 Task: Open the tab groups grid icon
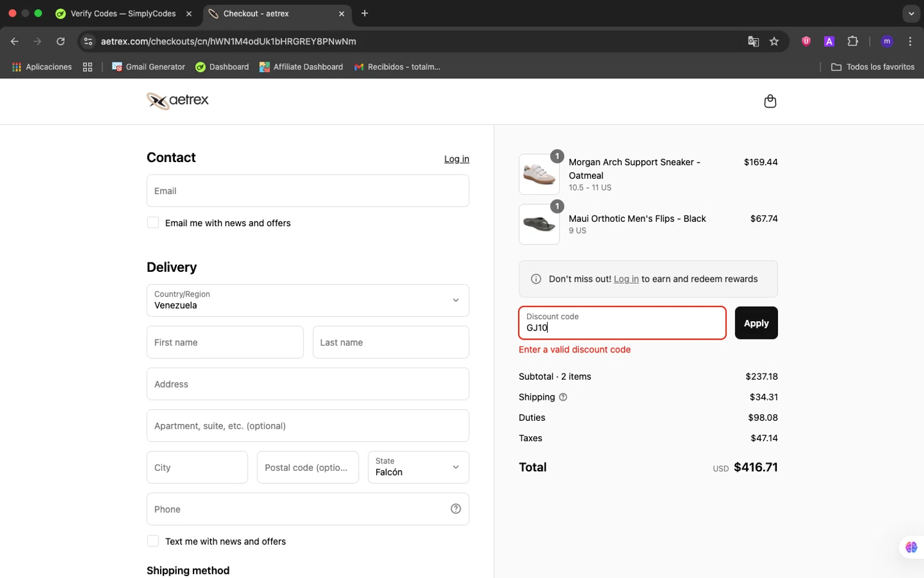click(87, 67)
